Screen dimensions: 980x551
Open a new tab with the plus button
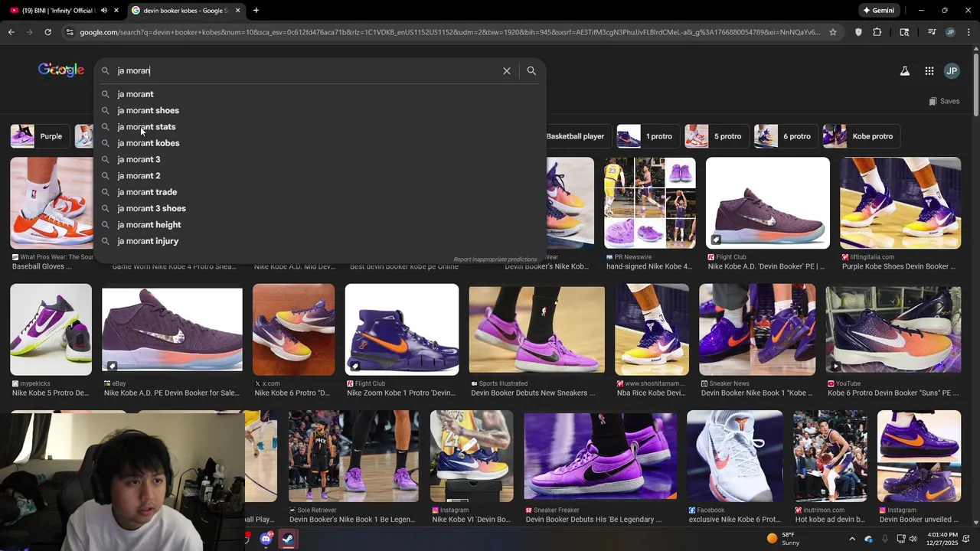tap(256, 11)
